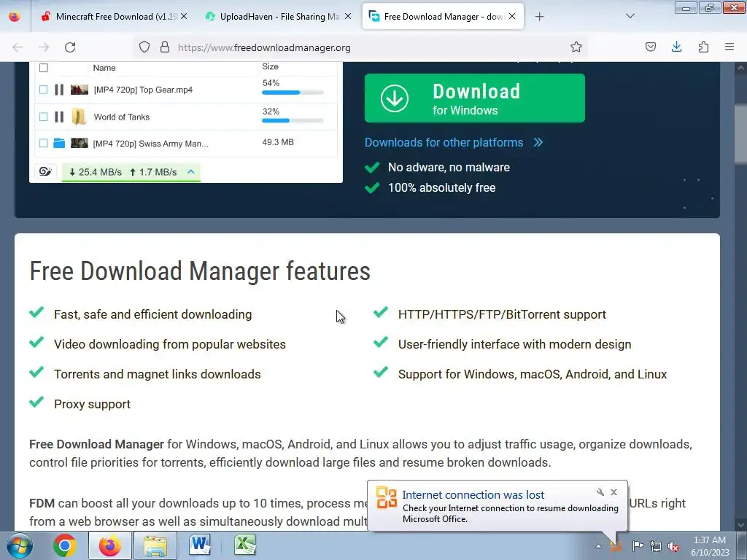Image resolution: width=747 pixels, height=560 pixels.
Task: Click the Download for Windows button
Action: (x=474, y=98)
